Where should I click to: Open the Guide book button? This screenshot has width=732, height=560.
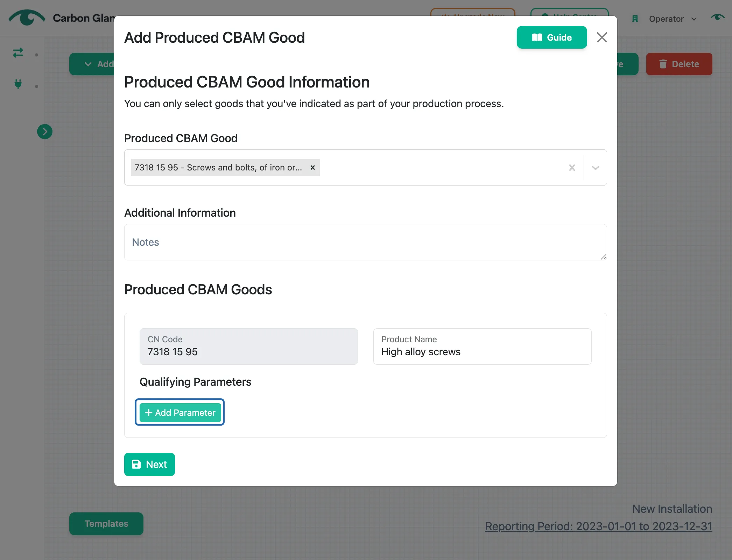[x=551, y=37]
